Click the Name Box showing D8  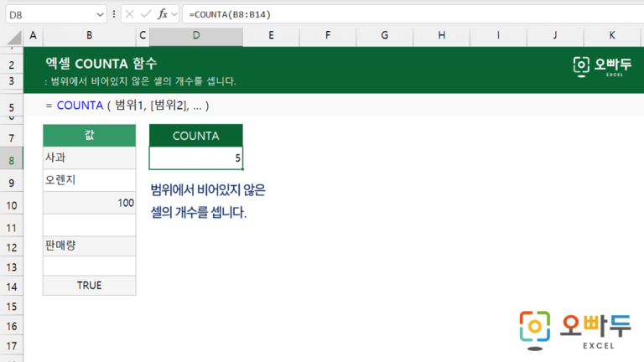[x=56, y=15]
